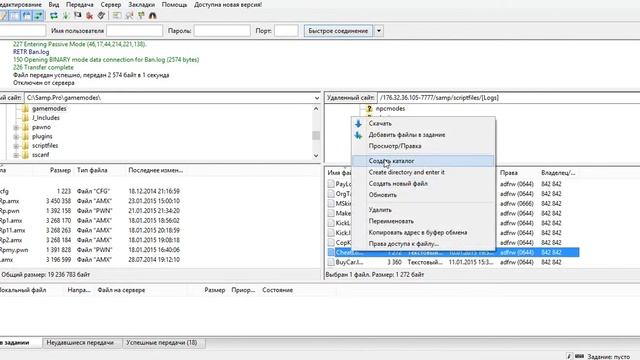Open the quick connect history dropdown arrow
Image resolution: width=640 pixels, height=360 pixels.
(379, 31)
